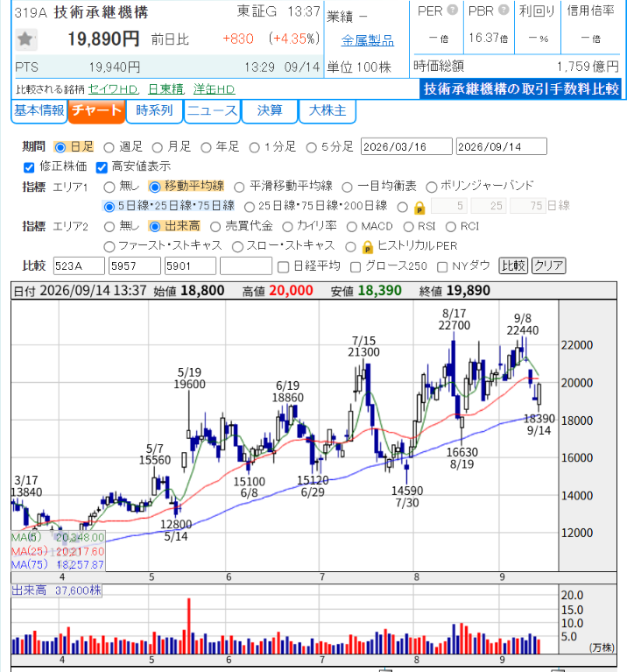The width and height of the screenshot is (627, 672).
Task: Open the 基本情報 tab
Action: coord(39,111)
